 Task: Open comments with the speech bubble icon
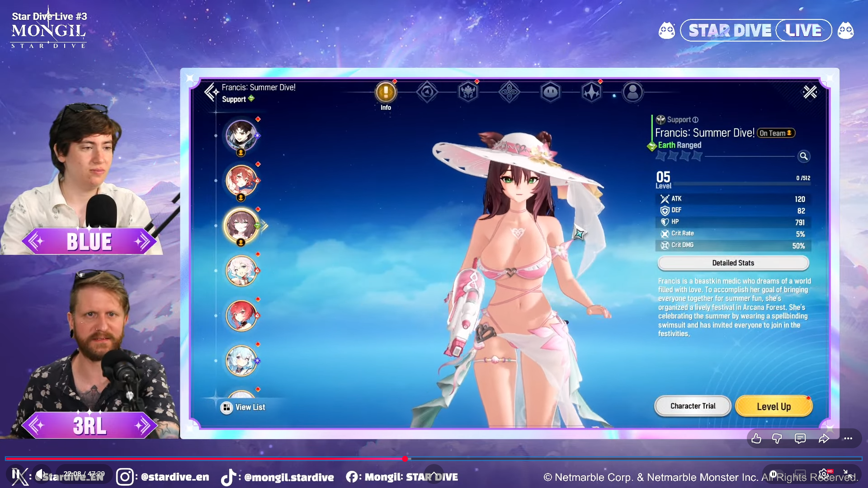800,438
